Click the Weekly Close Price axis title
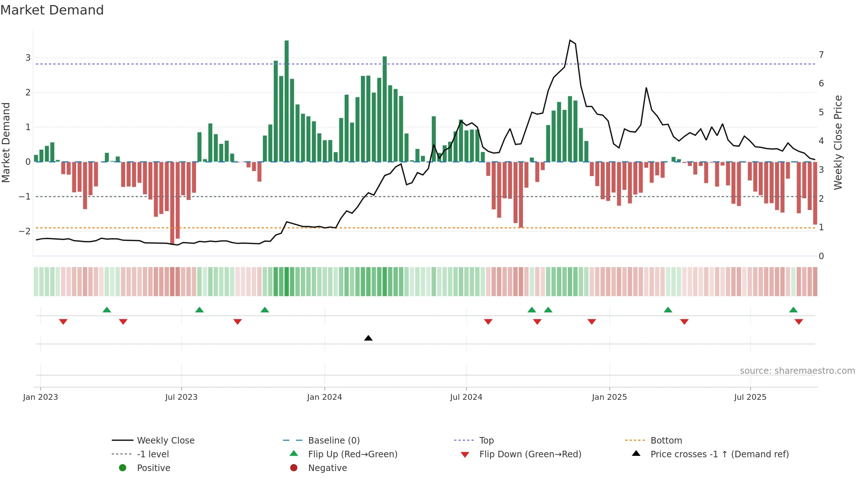This screenshot has height=488, width=868. pos(838,142)
